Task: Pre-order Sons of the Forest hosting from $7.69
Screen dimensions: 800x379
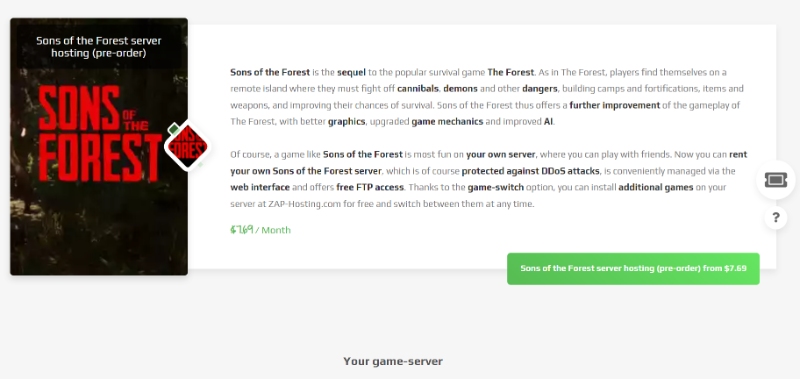Action: pyautogui.click(x=633, y=268)
